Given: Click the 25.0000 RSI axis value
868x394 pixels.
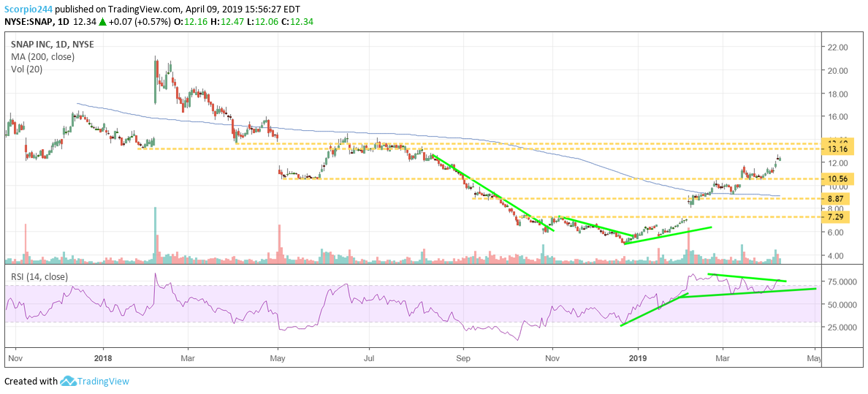Looking at the screenshot, I should click(x=842, y=327).
